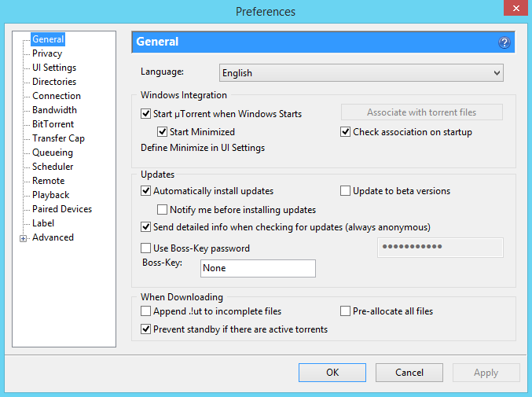Open Transfer Cap settings
532x397 pixels.
point(58,138)
